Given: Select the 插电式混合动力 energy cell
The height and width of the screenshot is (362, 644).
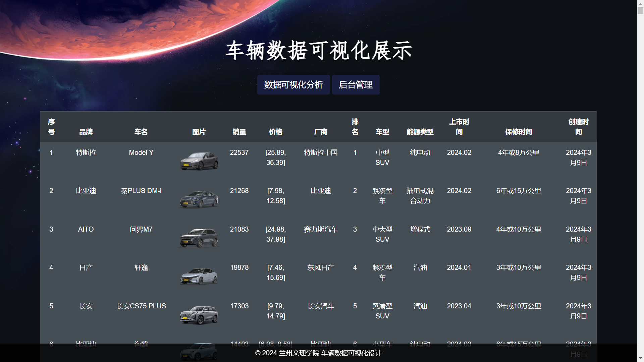Looking at the screenshot, I should pos(420,196).
